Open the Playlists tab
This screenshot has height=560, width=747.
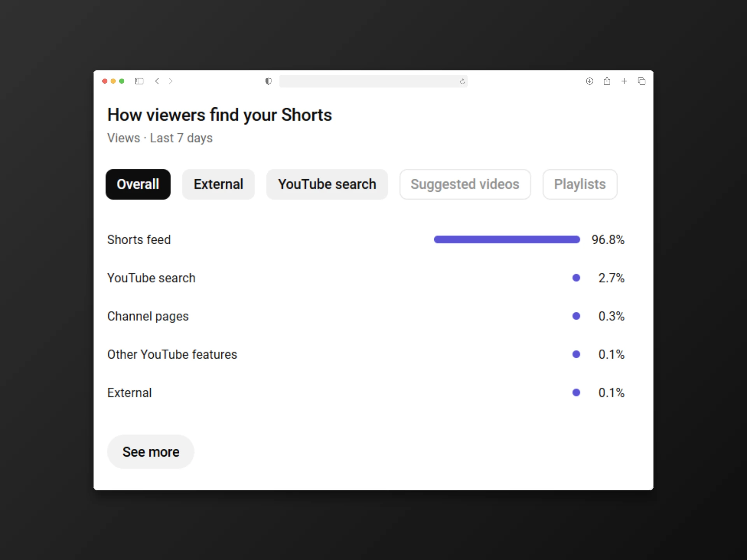(580, 184)
